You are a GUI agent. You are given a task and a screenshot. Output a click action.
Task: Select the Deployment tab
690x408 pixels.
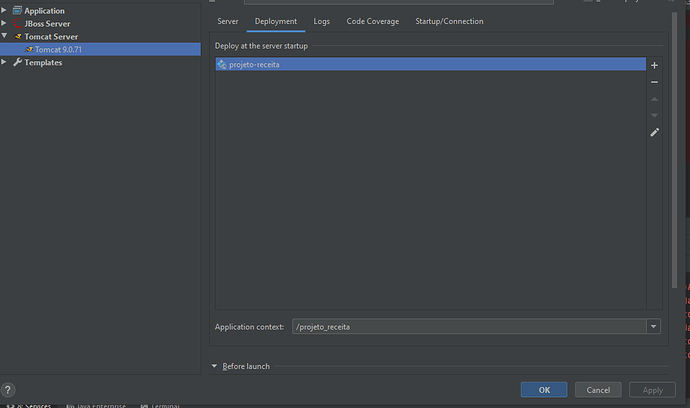[x=276, y=21]
